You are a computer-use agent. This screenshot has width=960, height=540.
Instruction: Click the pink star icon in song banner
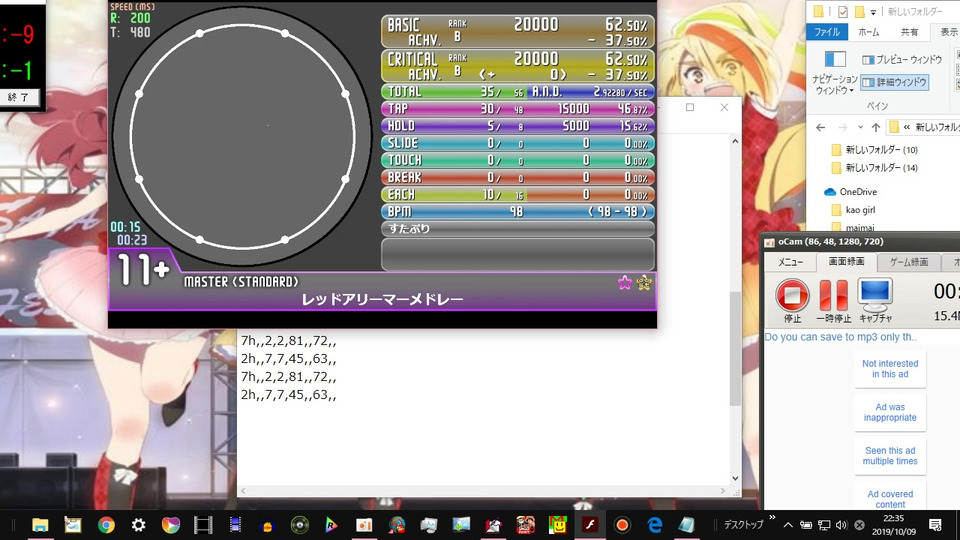pos(624,282)
